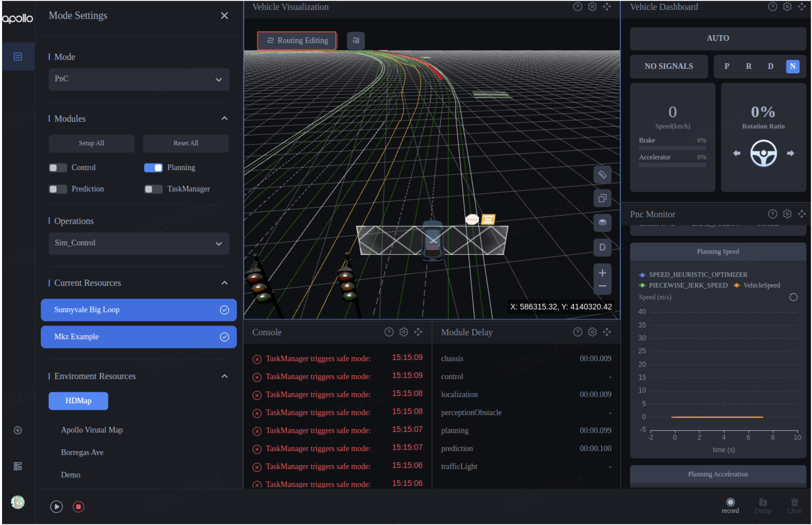Click the copy view icon with overlapping squares

pos(602,198)
